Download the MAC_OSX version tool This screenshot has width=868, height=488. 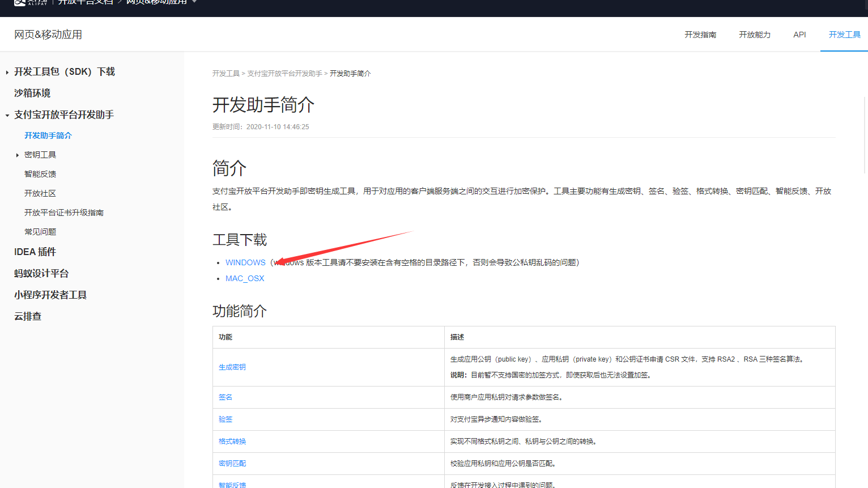point(245,278)
